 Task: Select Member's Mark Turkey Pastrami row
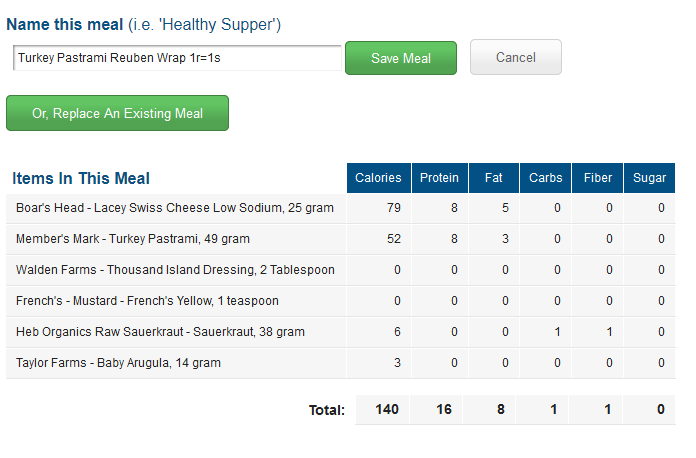[x=340, y=239]
